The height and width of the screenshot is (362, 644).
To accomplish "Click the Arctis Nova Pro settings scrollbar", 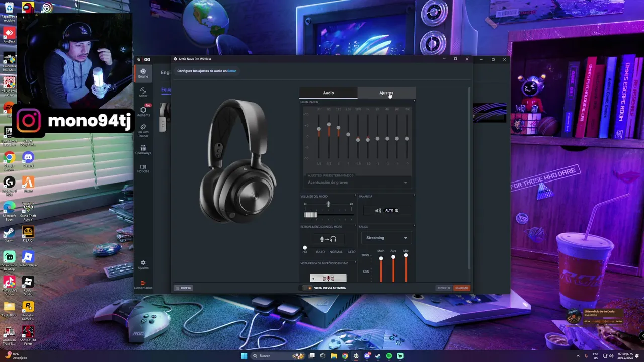I will (x=470, y=178).
